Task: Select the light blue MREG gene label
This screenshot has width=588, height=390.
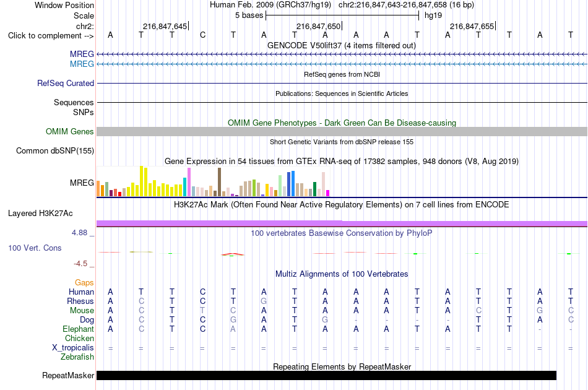Action: tap(82, 64)
